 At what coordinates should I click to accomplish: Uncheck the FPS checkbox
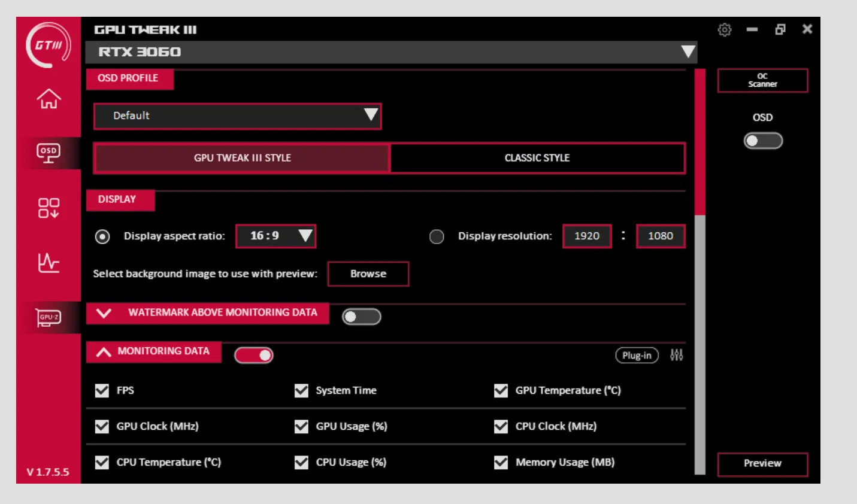point(102,391)
